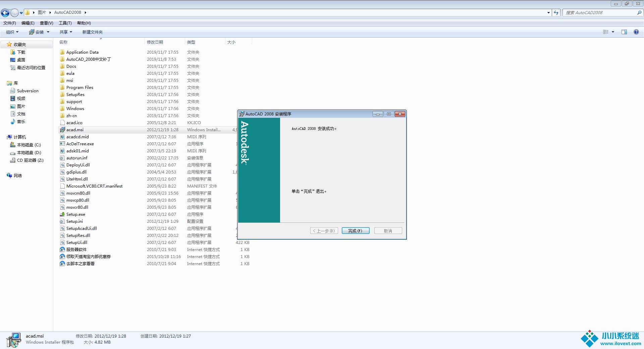Open the address bar history dropdown
The height and width of the screenshot is (349, 644).
click(x=548, y=13)
